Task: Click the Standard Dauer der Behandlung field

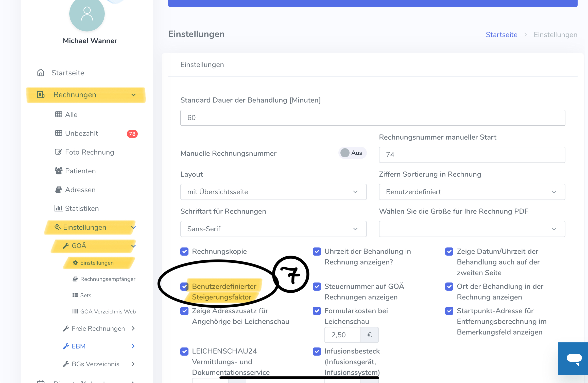Action: tap(373, 118)
